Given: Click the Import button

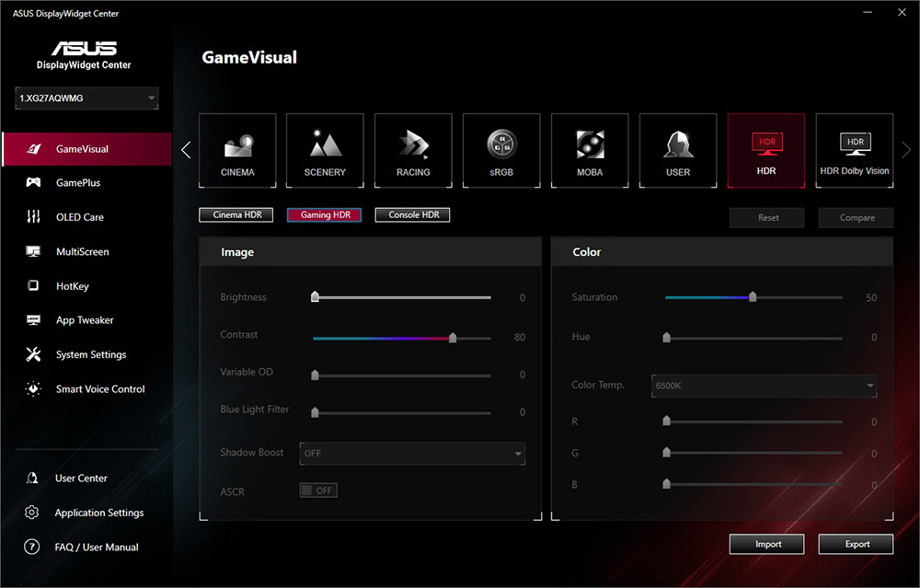Looking at the screenshot, I should (x=768, y=544).
